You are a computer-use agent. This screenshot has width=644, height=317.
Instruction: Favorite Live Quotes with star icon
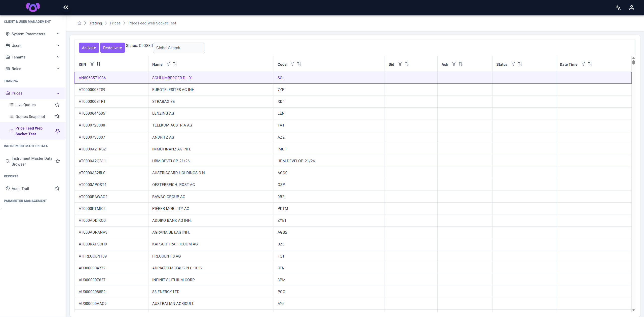point(57,105)
